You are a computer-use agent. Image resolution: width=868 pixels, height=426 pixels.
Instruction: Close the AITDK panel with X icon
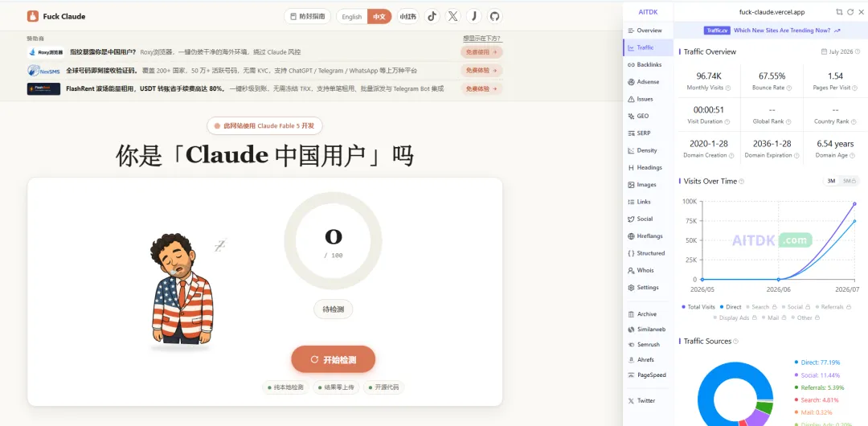[861, 11]
